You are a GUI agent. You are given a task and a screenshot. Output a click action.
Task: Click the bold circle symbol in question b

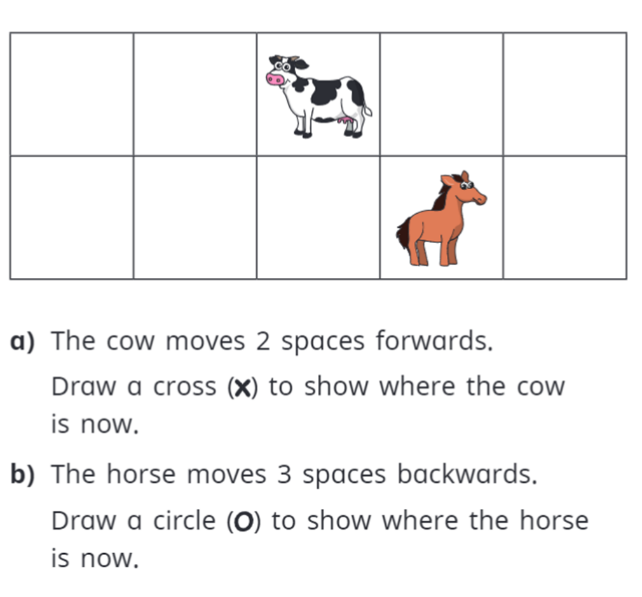[x=244, y=522]
